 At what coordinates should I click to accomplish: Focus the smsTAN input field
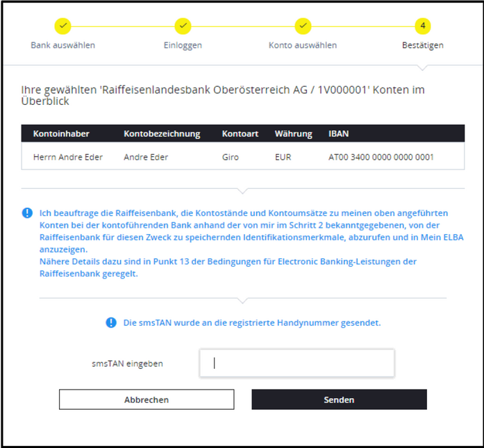click(x=297, y=363)
